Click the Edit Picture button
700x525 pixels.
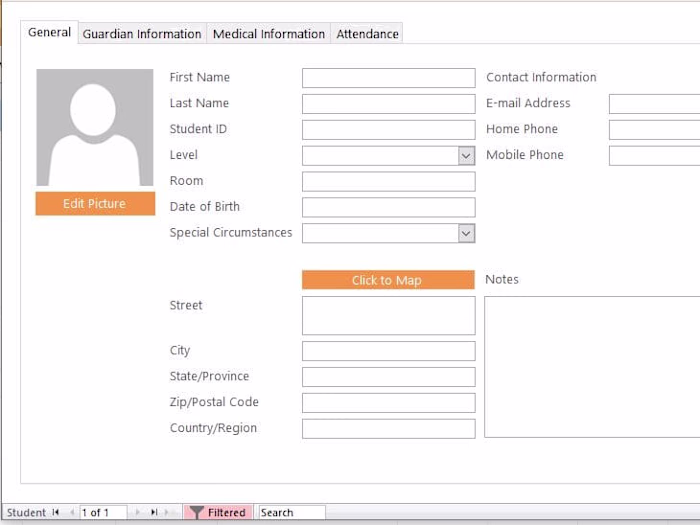tap(95, 204)
